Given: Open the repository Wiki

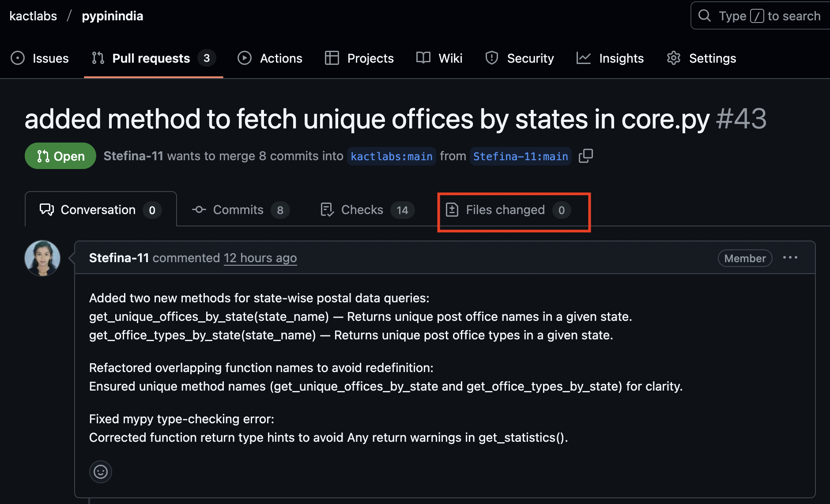Looking at the screenshot, I should point(439,58).
